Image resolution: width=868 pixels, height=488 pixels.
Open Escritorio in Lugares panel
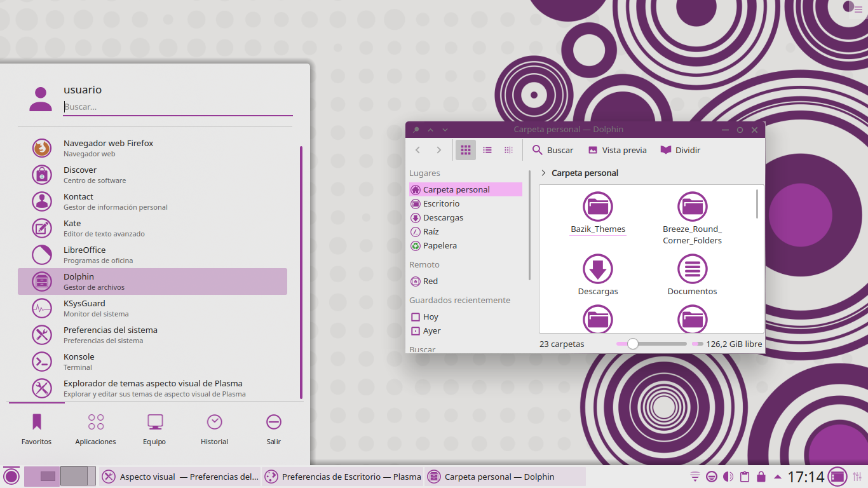(466, 203)
